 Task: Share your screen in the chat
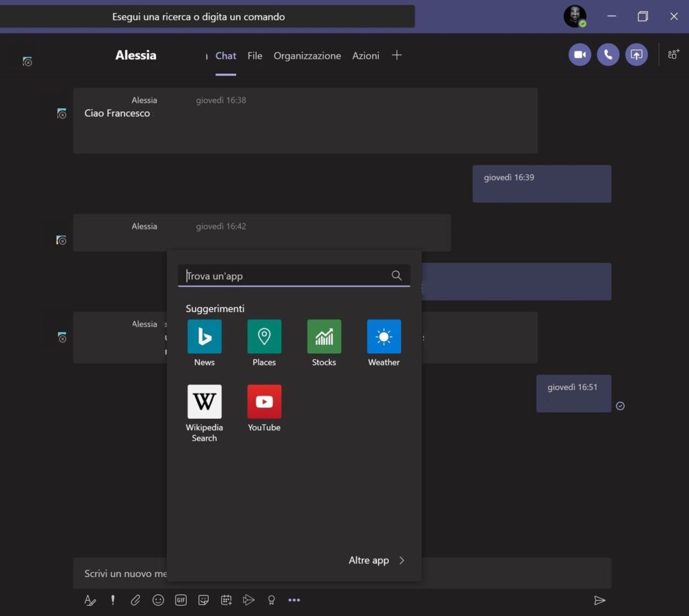[x=637, y=55]
